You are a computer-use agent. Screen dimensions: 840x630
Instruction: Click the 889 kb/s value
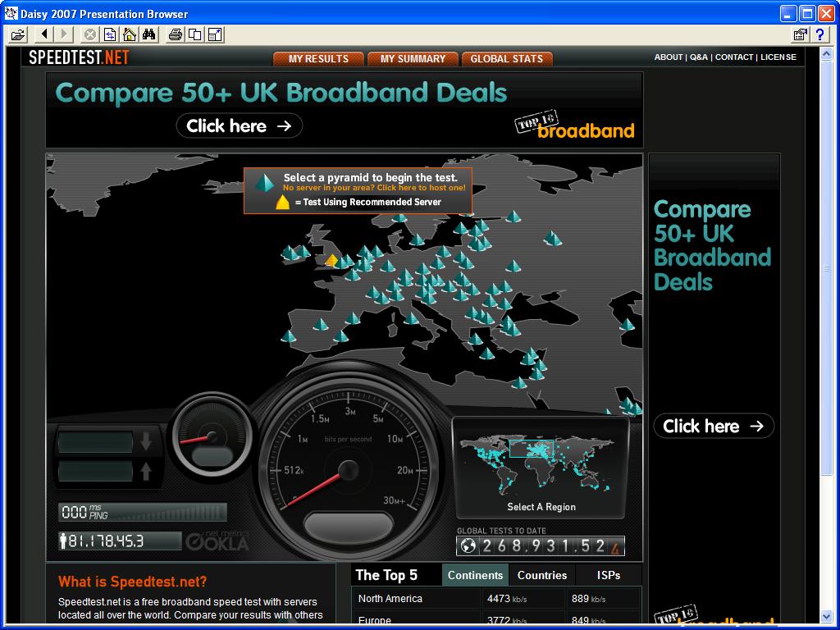588,598
